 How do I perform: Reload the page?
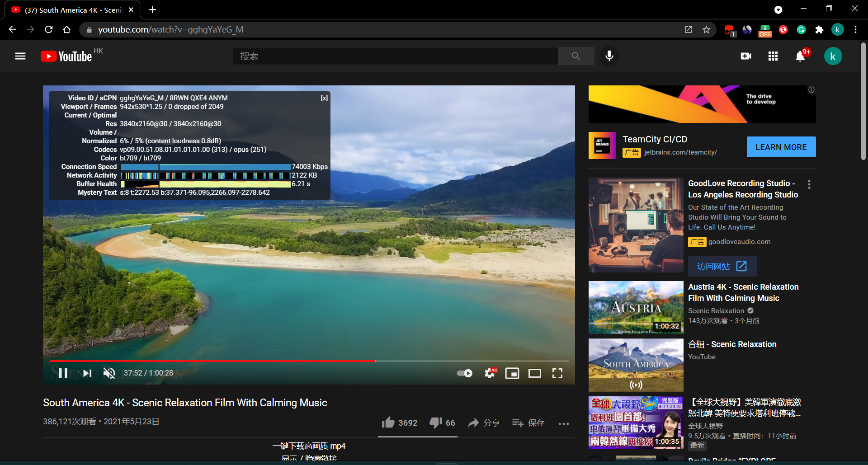[49, 29]
